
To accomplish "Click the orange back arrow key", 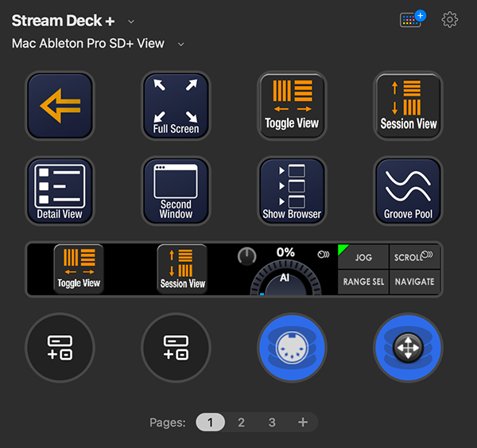I will 60,106.
